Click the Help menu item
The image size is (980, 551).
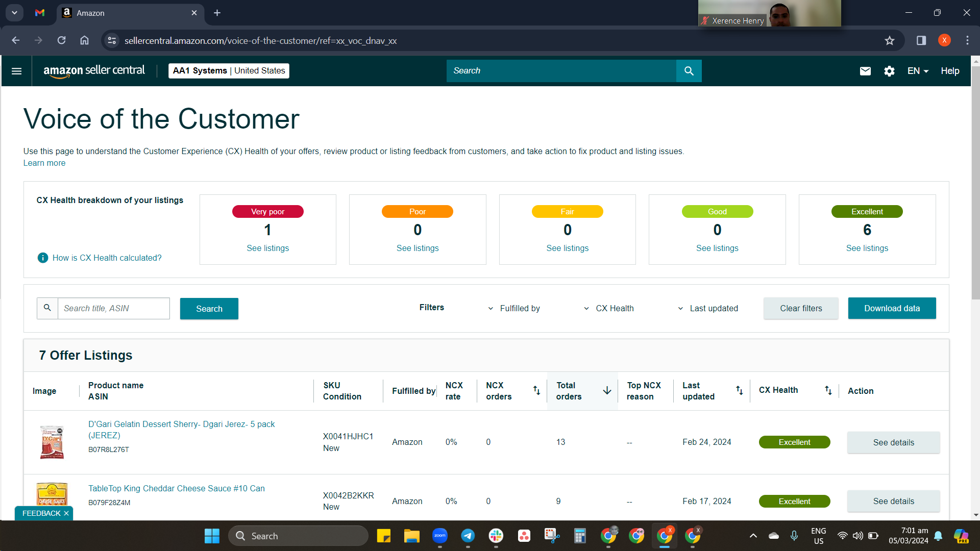(950, 71)
